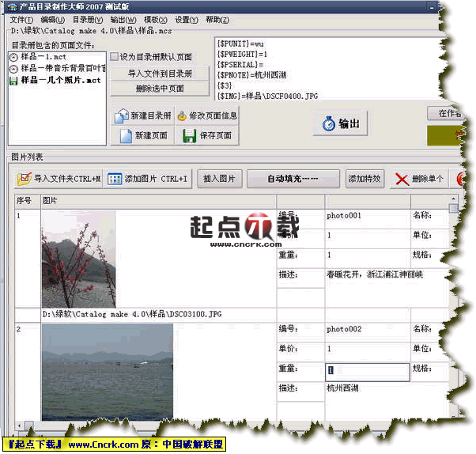Open the 编辑 menu
Image resolution: width=476 pixels, height=454 pixels.
(x=53, y=20)
